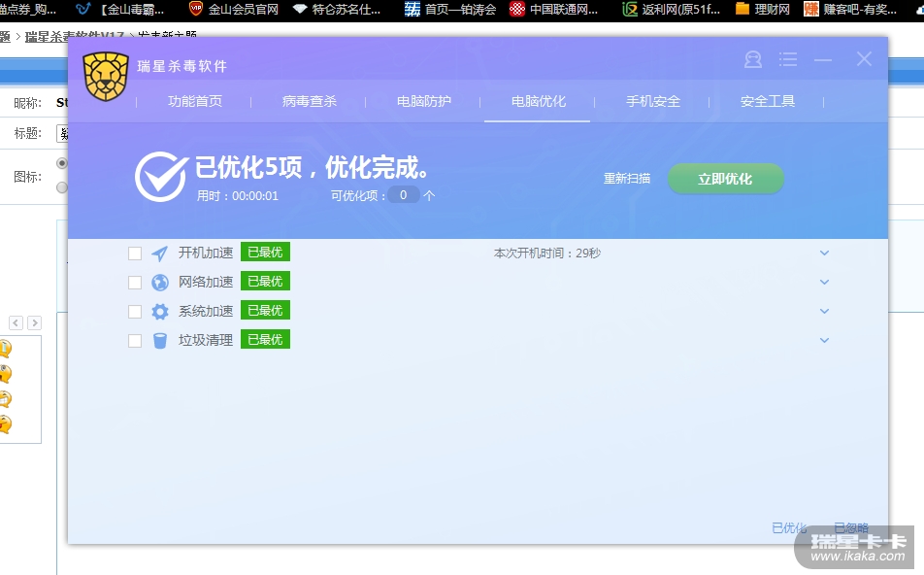Click the 开机加速 label
This screenshot has width=924, height=575.
[206, 253]
